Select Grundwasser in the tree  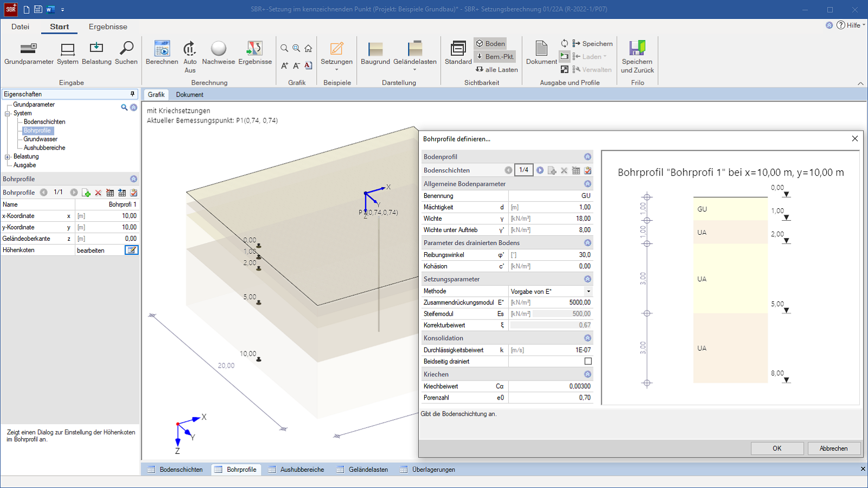(x=40, y=139)
